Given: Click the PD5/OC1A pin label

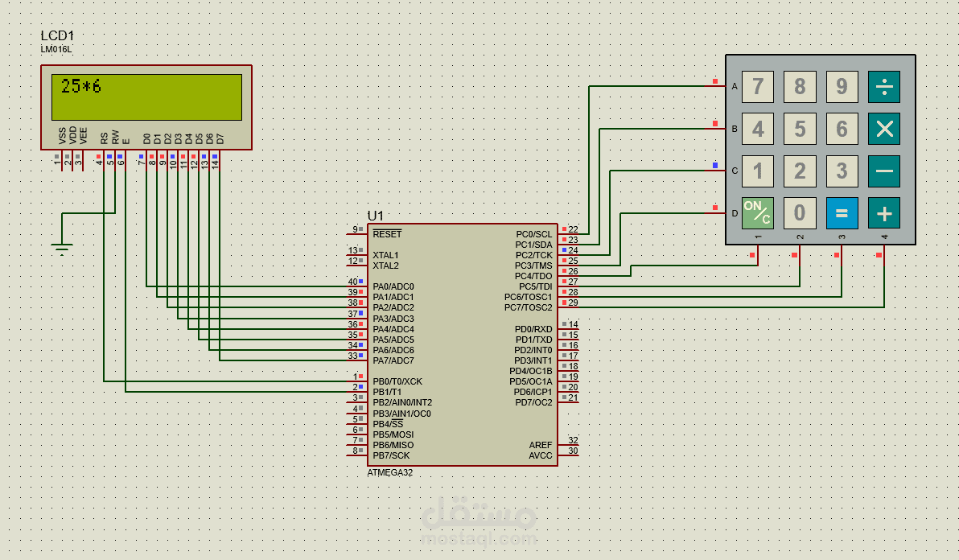Looking at the screenshot, I should pyautogui.click(x=531, y=381).
